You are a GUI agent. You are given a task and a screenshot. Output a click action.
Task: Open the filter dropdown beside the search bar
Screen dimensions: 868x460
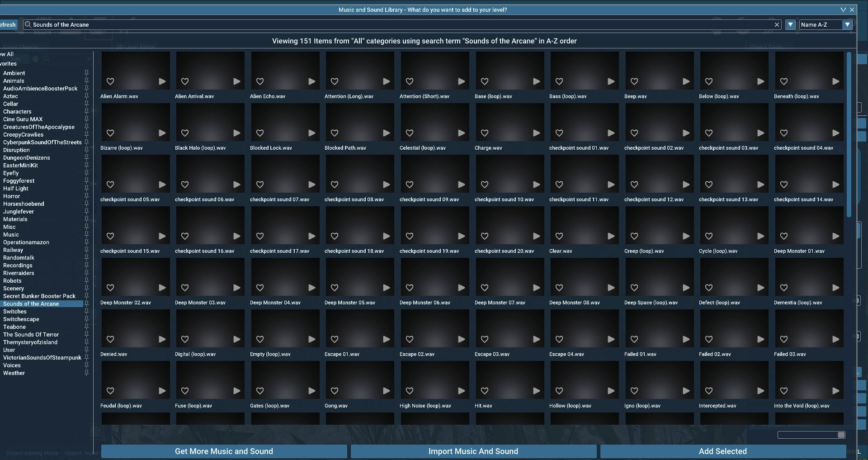point(790,24)
